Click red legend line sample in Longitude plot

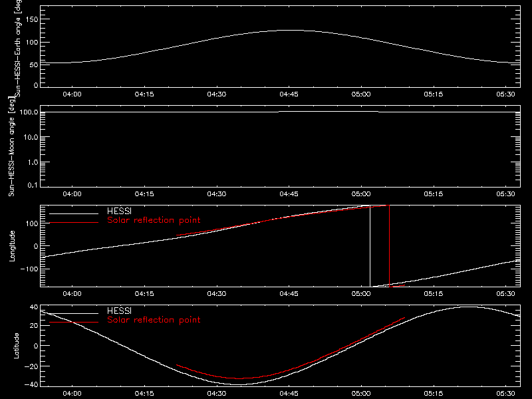click(x=74, y=223)
